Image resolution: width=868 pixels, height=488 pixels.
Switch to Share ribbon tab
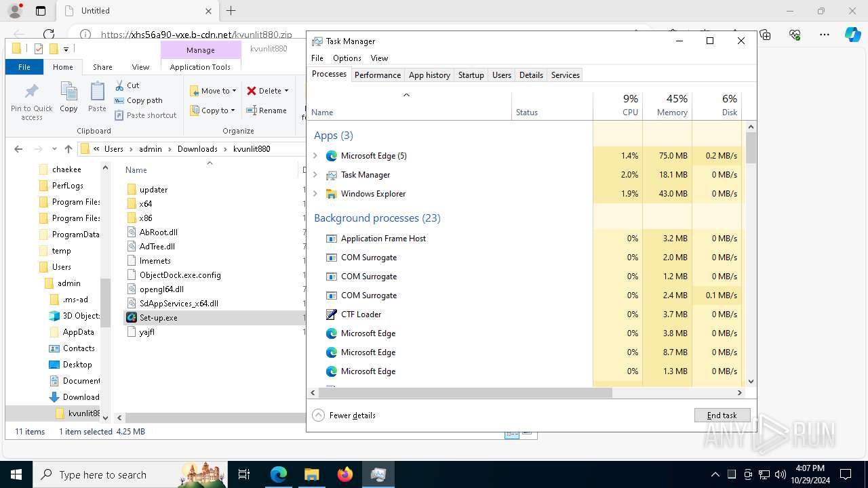102,67
